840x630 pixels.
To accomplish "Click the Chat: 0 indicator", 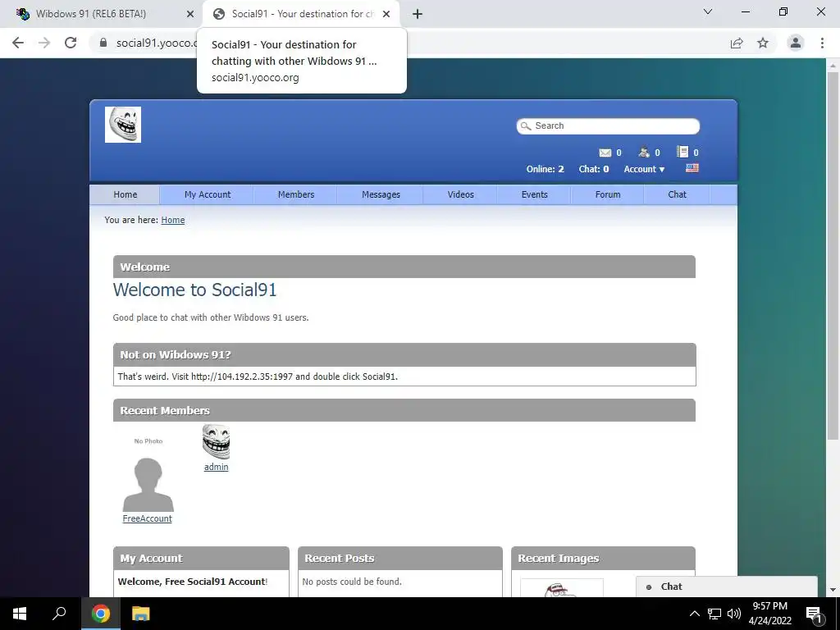I will point(594,169).
